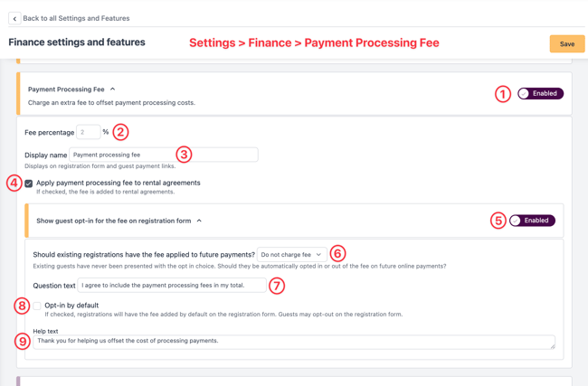Click the back arrow icon
The image size is (588, 386).
(x=14, y=18)
